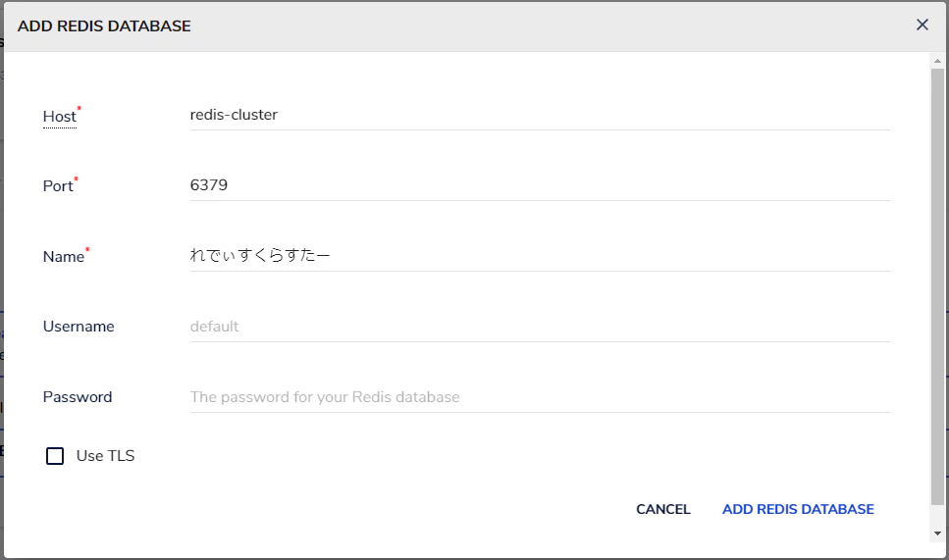The height and width of the screenshot is (560, 949).
Task: Click the dialog's vertical scrollbar thumb
Action: [x=937, y=284]
